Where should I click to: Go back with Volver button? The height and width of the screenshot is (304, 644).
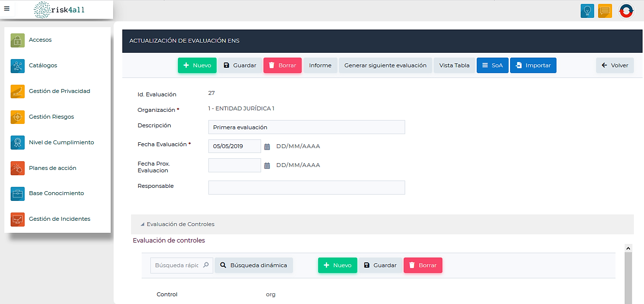[x=615, y=65]
